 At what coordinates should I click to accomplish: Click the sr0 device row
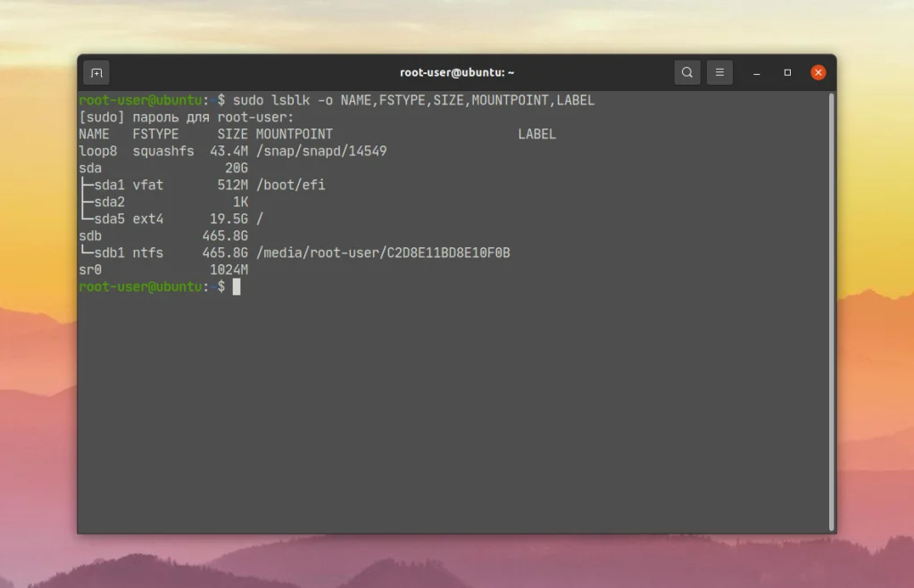point(88,269)
